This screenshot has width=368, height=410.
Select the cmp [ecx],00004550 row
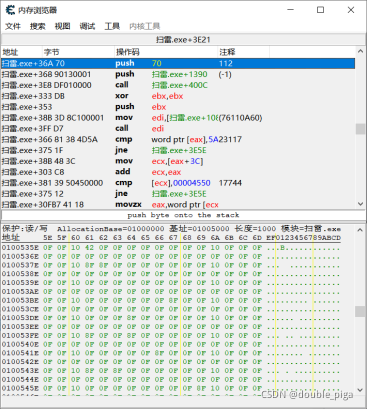pos(178,183)
